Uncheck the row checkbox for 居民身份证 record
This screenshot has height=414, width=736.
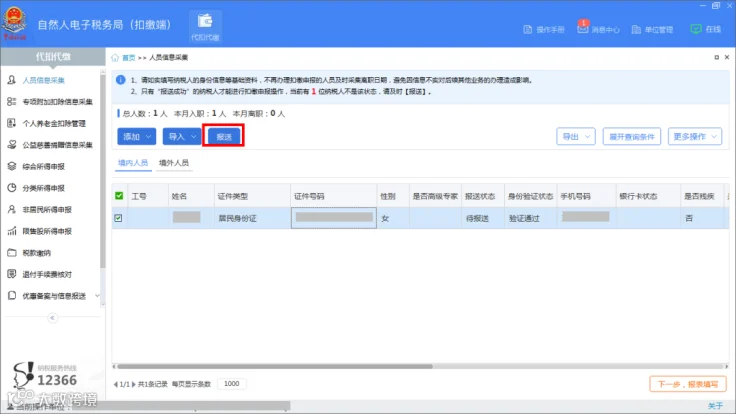click(118, 218)
